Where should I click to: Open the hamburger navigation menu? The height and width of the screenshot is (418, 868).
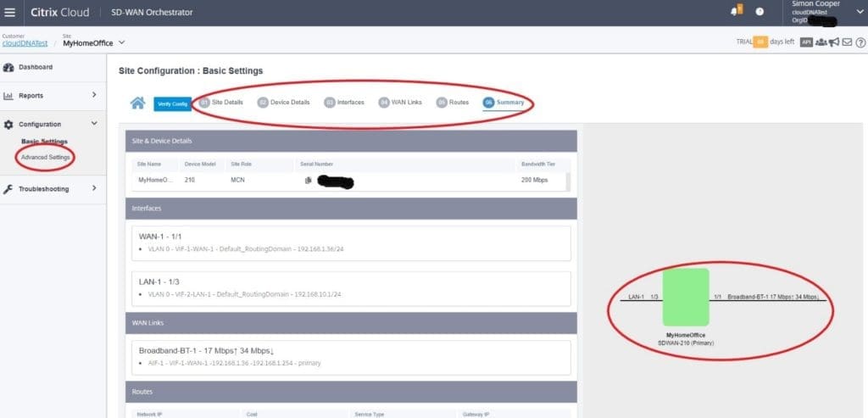pos(9,12)
